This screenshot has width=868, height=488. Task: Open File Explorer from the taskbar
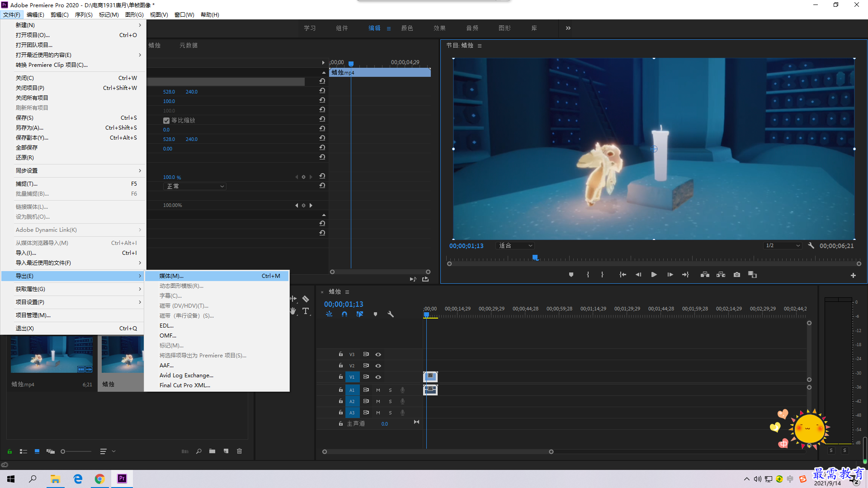55,479
